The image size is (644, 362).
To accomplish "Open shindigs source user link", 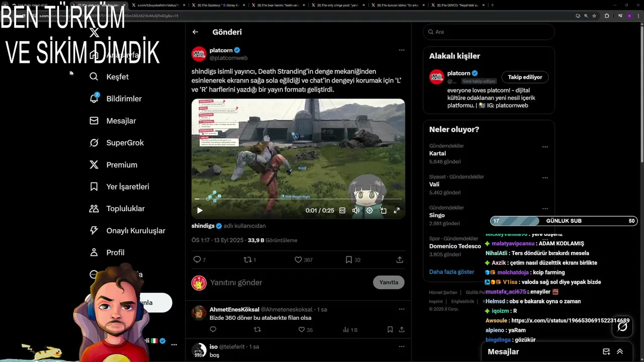I will point(203,226).
